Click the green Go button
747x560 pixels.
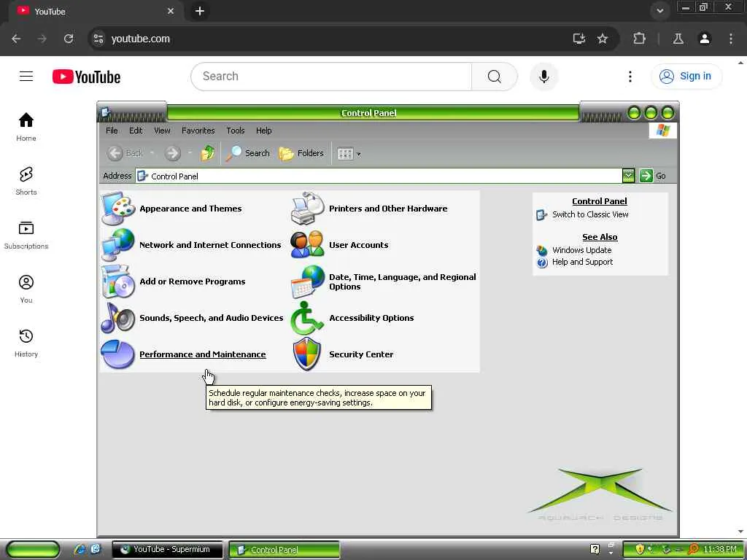pos(653,176)
